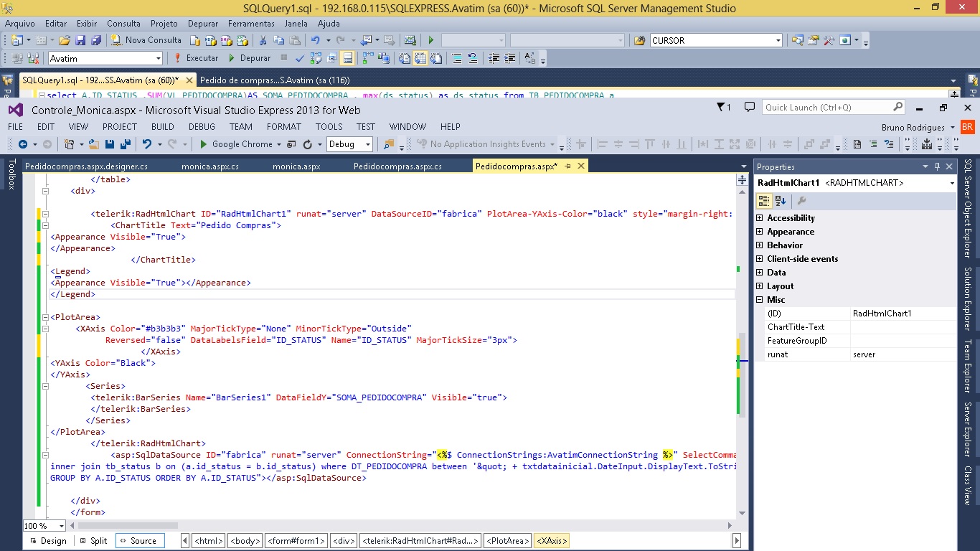This screenshot has height=551, width=980.
Task: Open the Debug configuration dropdown
Action: coord(368,144)
